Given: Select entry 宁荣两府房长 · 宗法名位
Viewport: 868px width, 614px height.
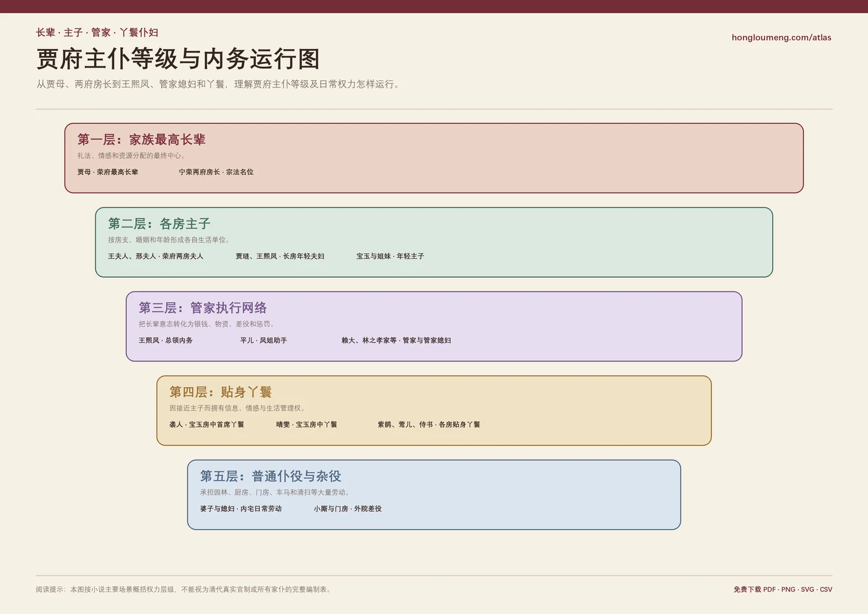Looking at the screenshot, I should click(x=216, y=172).
